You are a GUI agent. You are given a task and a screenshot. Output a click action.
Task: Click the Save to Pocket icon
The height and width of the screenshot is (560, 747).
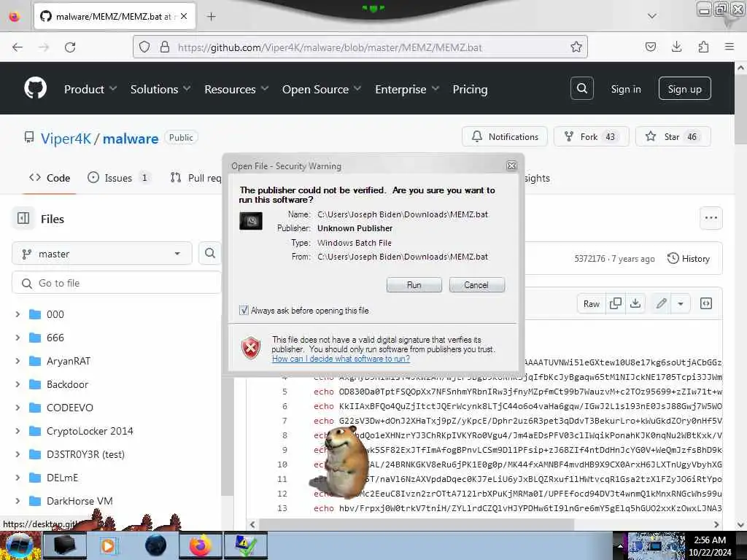pos(650,47)
